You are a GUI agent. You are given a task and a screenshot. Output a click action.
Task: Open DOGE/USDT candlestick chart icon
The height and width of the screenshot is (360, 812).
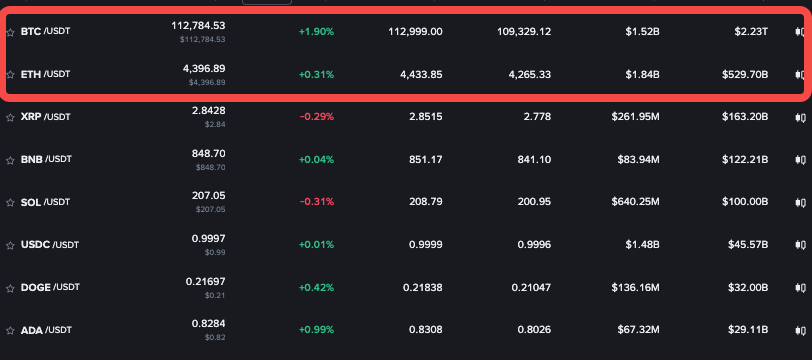click(800, 287)
